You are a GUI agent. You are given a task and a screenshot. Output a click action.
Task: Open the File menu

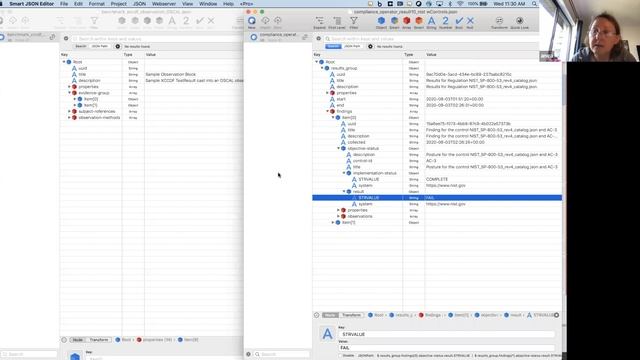click(x=64, y=4)
